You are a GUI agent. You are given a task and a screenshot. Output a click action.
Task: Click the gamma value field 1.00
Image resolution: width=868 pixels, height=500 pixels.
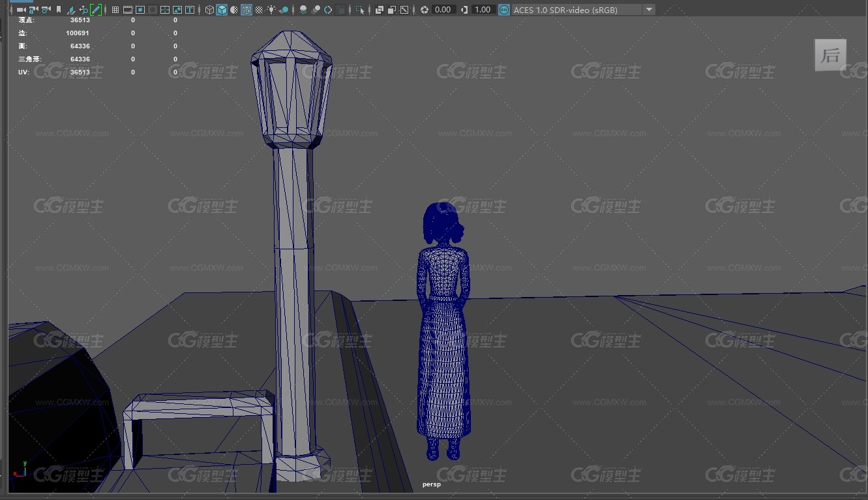pyautogui.click(x=483, y=10)
